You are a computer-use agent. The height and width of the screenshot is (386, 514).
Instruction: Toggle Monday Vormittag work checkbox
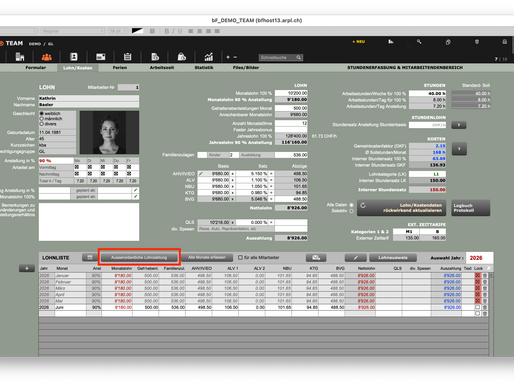coord(77,167)
